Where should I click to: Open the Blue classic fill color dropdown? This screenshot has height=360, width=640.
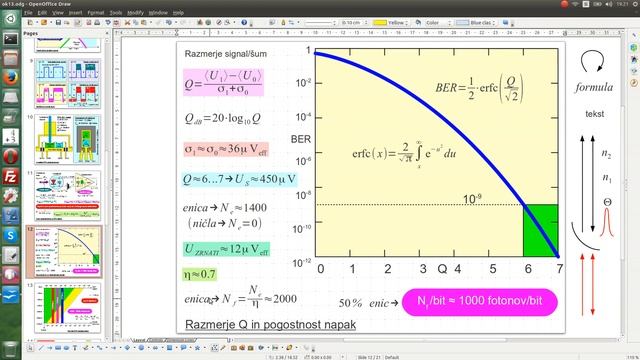pos(494,23)
